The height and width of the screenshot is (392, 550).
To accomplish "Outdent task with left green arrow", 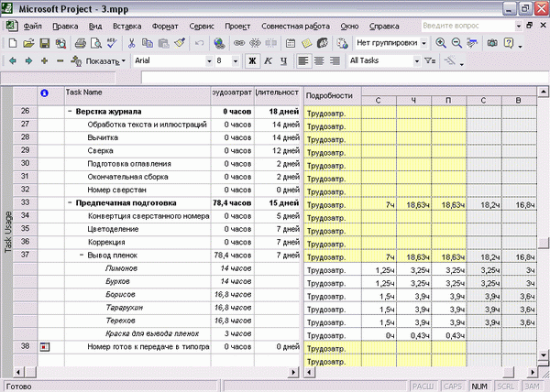I will [x=13, y=61].
